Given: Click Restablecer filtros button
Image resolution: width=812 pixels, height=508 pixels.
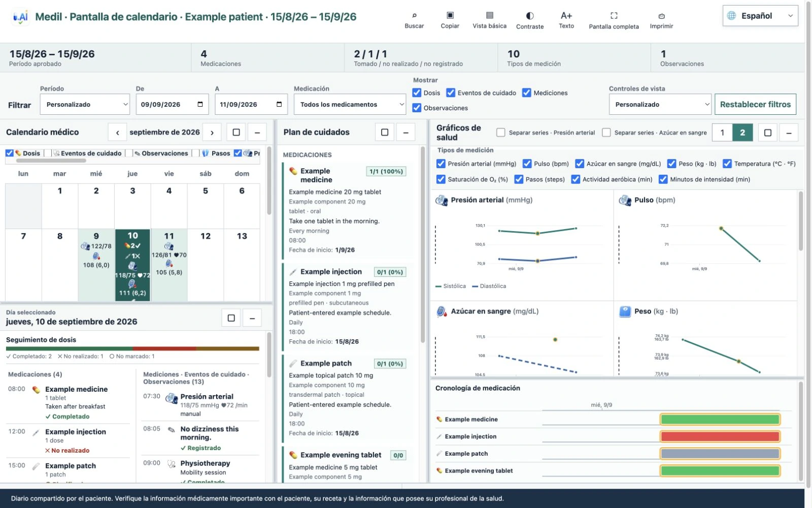Looking at the screenshot, I should [755, 104].
